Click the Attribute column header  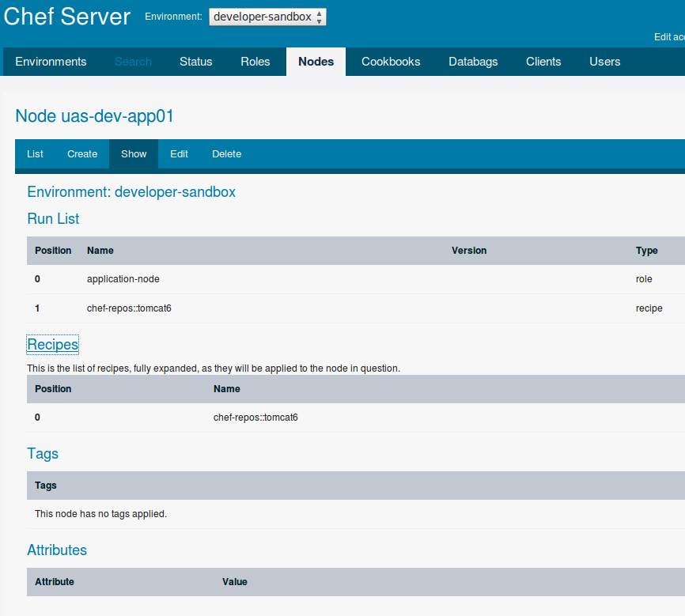click(55, 582)
